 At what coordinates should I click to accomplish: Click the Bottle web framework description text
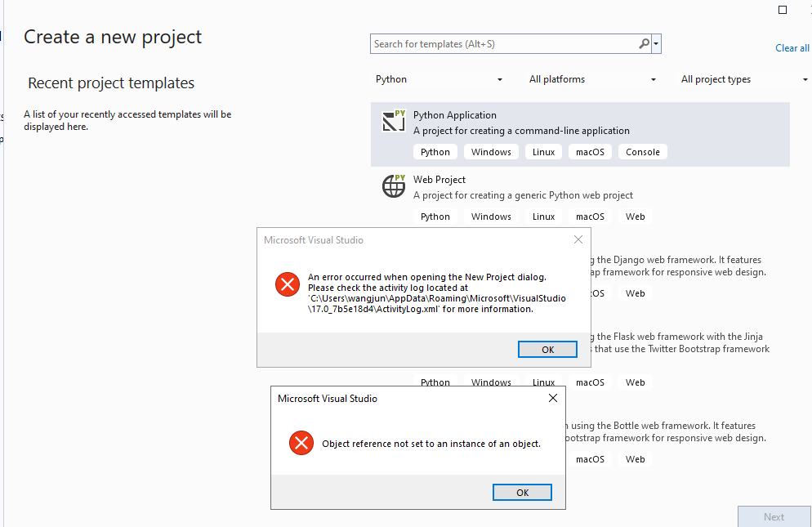click(666, 431)
